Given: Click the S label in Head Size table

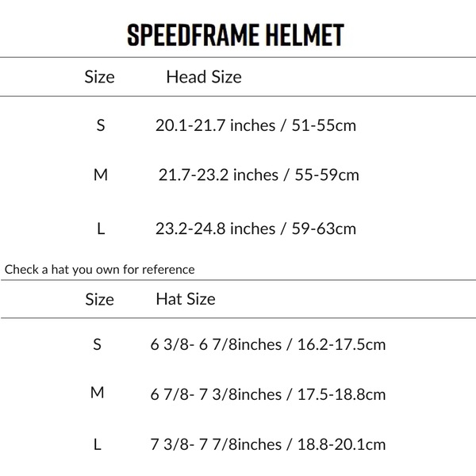Looking at the screenshot, I should [x=101, y=125].
